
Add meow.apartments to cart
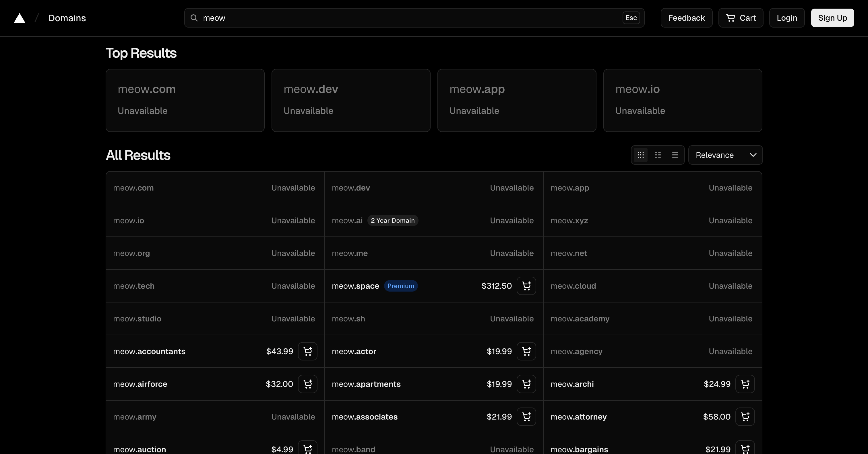point(526,384)
